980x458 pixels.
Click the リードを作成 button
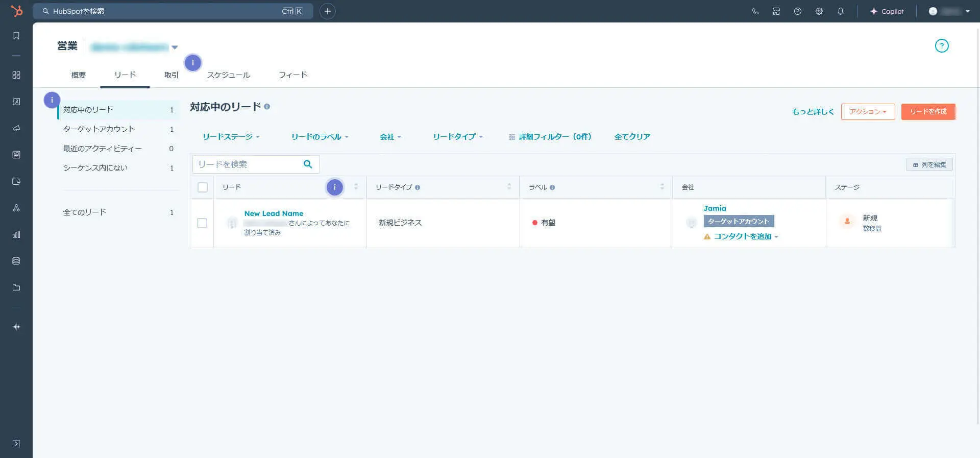(x=928, y=112)
